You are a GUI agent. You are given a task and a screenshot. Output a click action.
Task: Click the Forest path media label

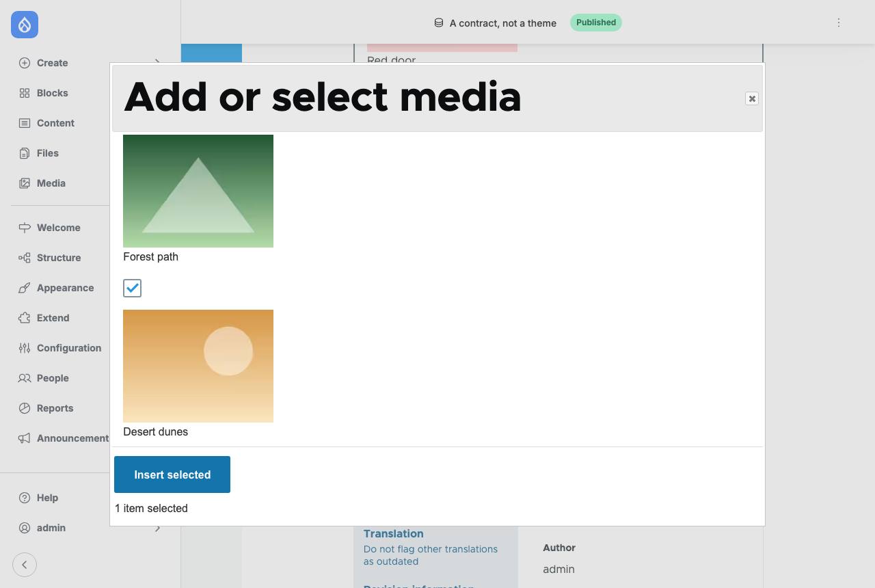click(150, 257)
